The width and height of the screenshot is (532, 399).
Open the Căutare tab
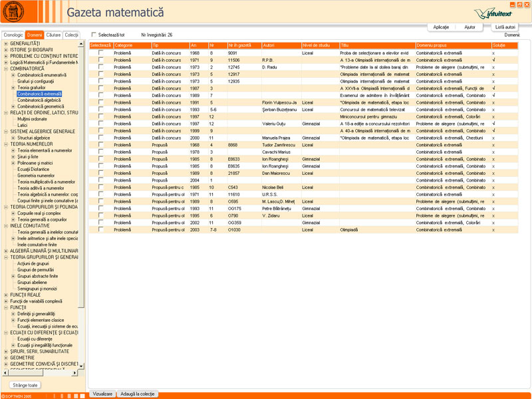53,35
